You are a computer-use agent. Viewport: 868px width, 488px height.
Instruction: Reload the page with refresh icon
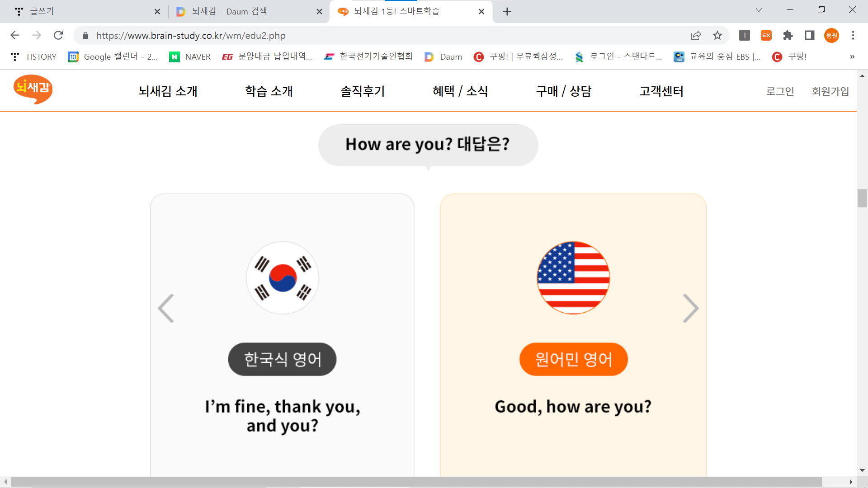tap(58, 35)
